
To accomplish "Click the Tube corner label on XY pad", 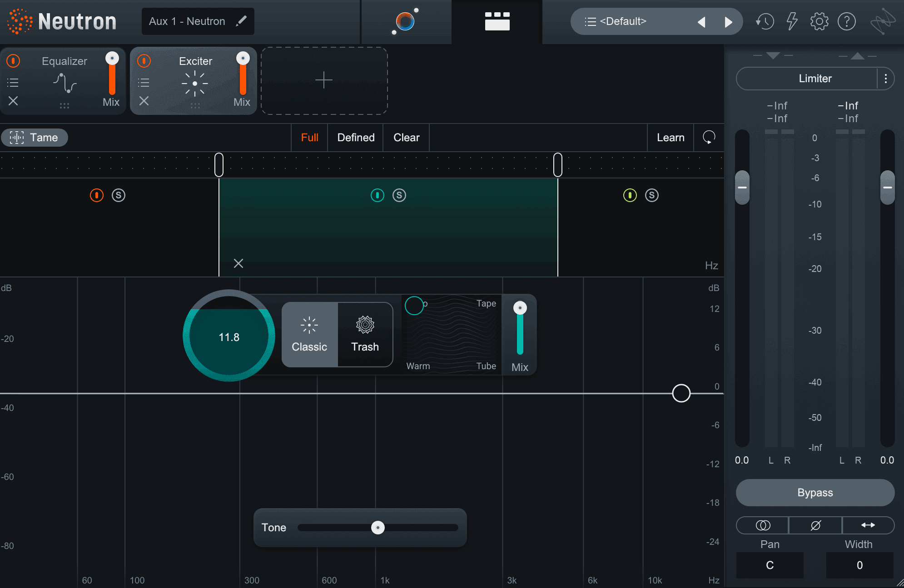I will pos(486,366).
